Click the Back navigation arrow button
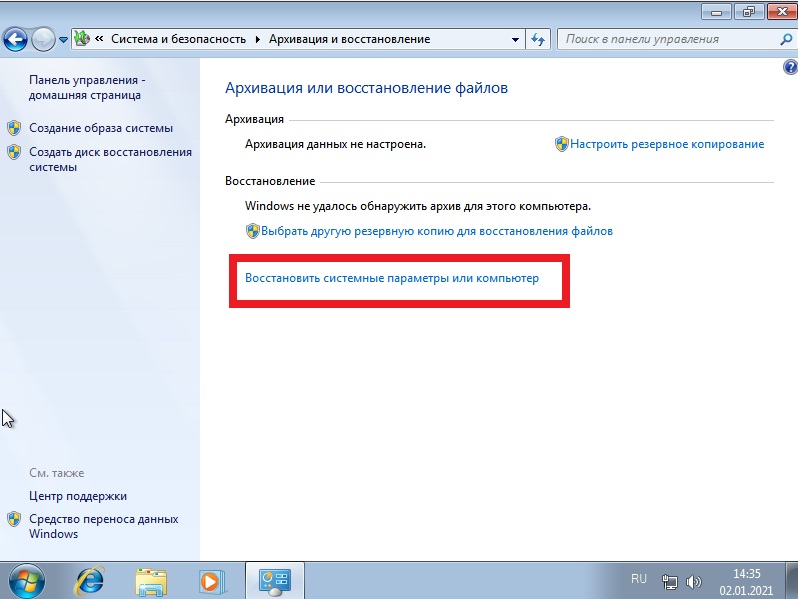The image size is (798, 599). pos(15,39)
